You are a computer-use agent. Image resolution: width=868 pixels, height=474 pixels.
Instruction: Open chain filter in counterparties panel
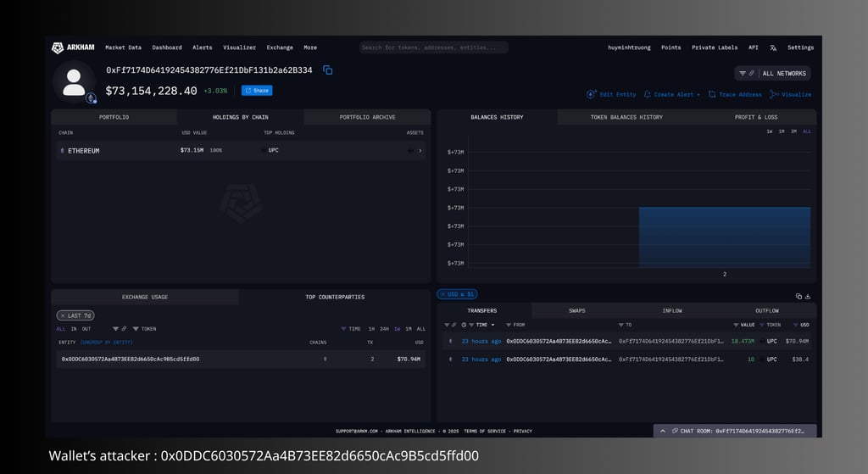point(115,329)
